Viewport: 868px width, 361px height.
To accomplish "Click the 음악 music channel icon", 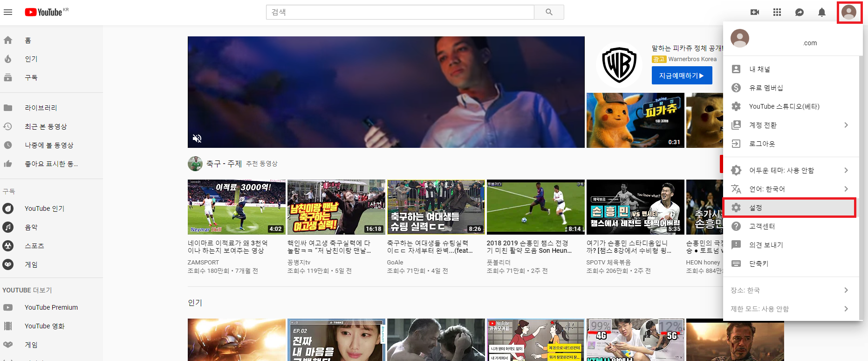I will (8, 227).
